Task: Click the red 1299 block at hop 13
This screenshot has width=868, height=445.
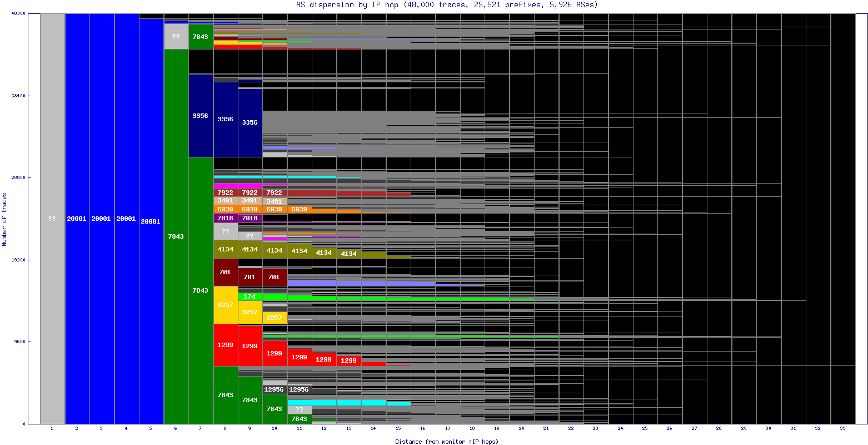Action: [x=349, y=360]
